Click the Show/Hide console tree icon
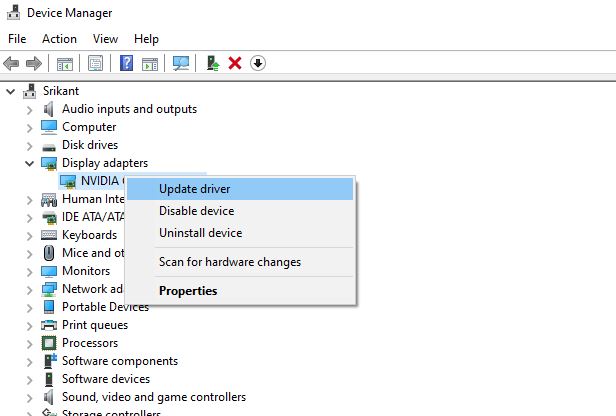Screen dimensions: 616x416 [64, 63]
